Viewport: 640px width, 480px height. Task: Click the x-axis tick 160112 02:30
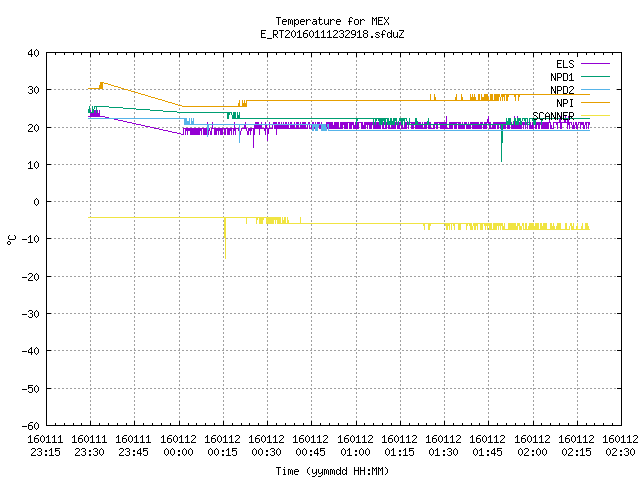click(x=620, y=446)
